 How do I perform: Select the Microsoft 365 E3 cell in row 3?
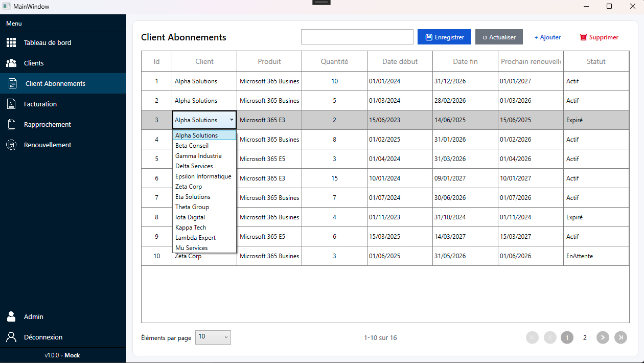269,120
